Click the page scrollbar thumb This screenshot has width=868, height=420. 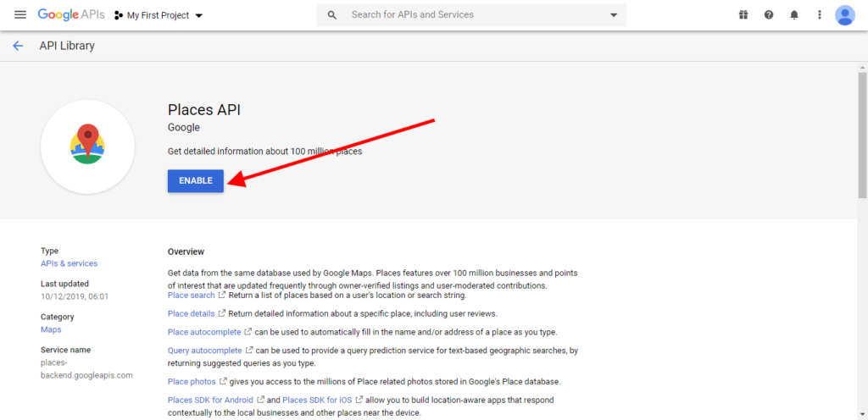(862, 135)
